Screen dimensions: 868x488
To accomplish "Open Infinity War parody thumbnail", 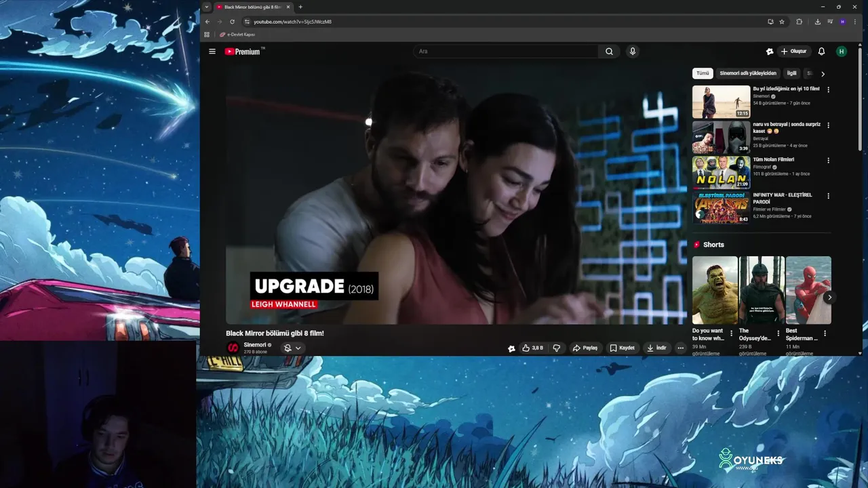I will (721, 208).
